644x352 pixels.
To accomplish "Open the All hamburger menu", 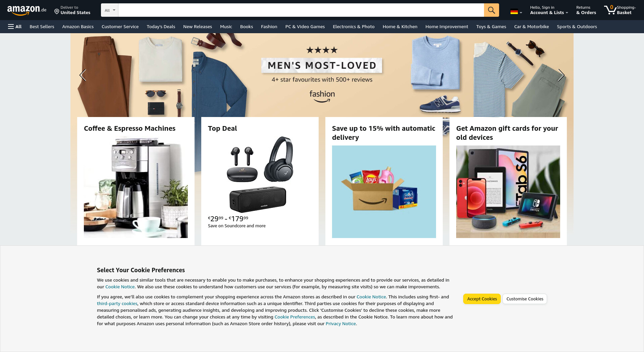I will tap(15, 26).
